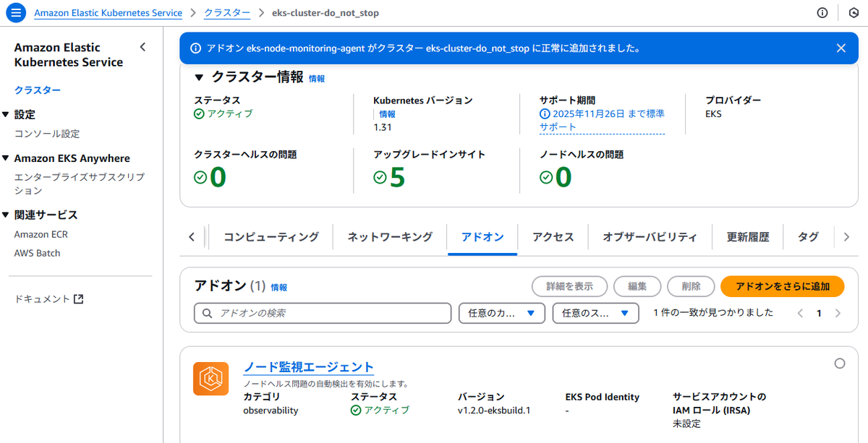Click the info circle icon in header

click(822, 13)
